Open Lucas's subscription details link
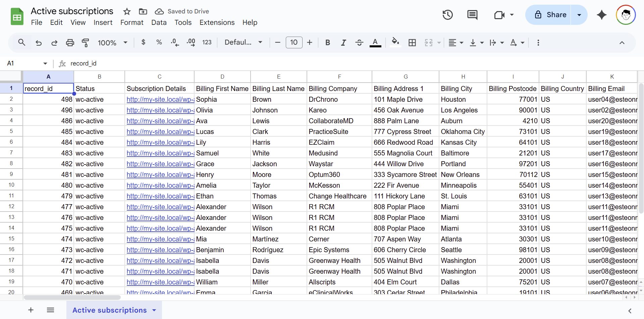 pyautogui.click(x=160, y=132)
